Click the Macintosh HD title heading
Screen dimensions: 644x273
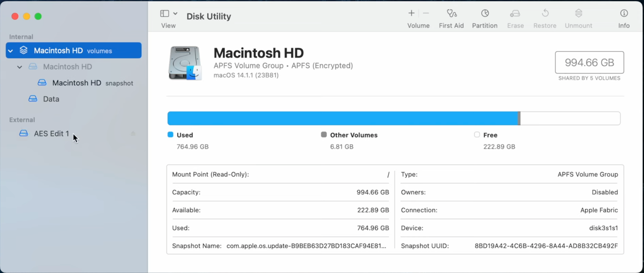click(258, 53)
